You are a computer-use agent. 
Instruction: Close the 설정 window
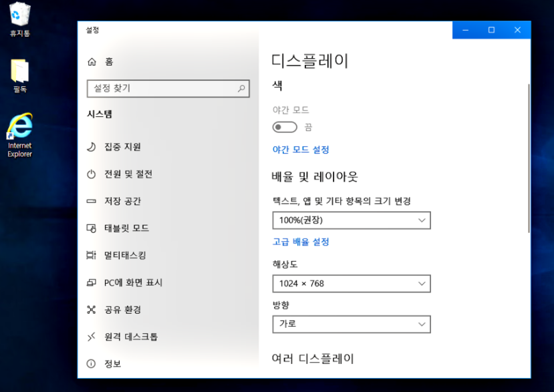[x=518, y=30]
